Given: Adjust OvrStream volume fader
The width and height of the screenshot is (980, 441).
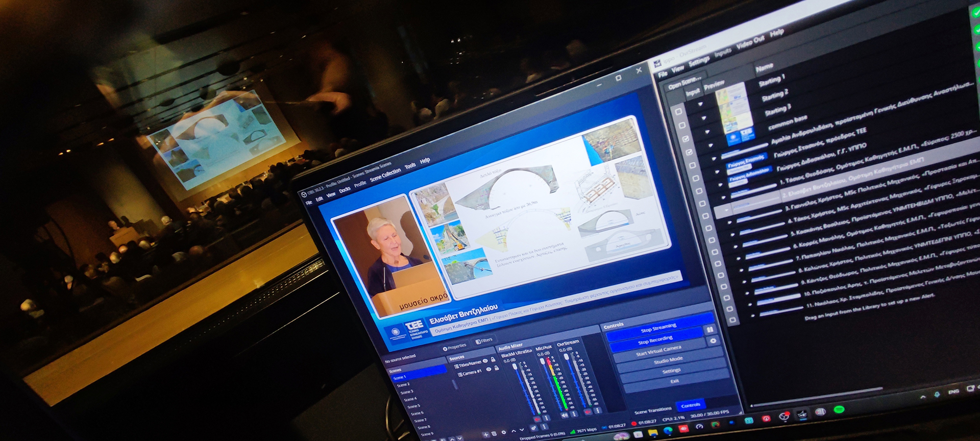Looking at the screenshot, I should coord(566,356).
